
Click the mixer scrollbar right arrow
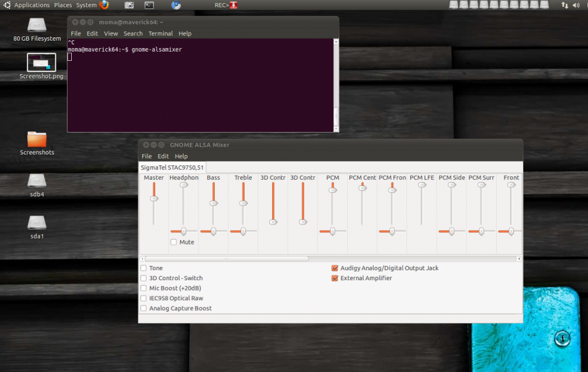(x=519, y=259)
